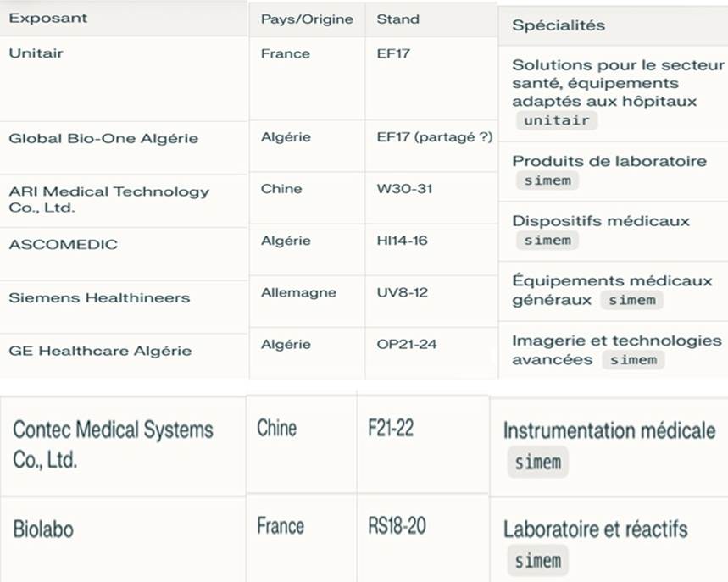Open simem tag under "Laboratoire et réactifs"
This screenshot has width=728, height=582.
point(538,560)
